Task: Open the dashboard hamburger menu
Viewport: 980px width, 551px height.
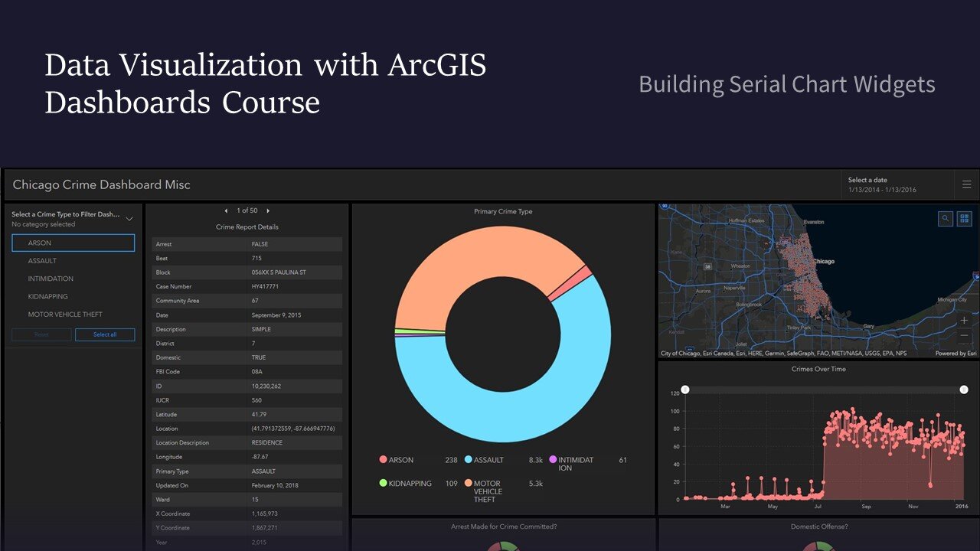Action: coord(966,184)
